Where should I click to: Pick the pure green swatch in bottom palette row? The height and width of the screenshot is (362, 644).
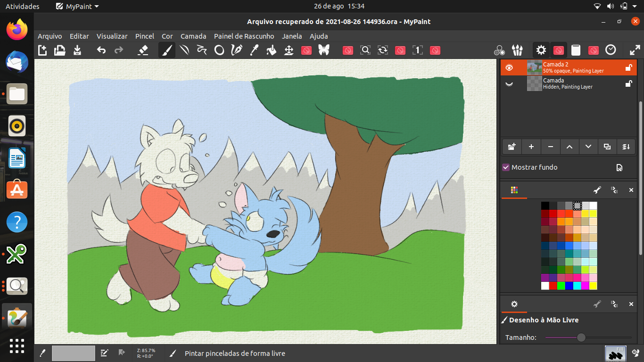[x=561, y=286]
